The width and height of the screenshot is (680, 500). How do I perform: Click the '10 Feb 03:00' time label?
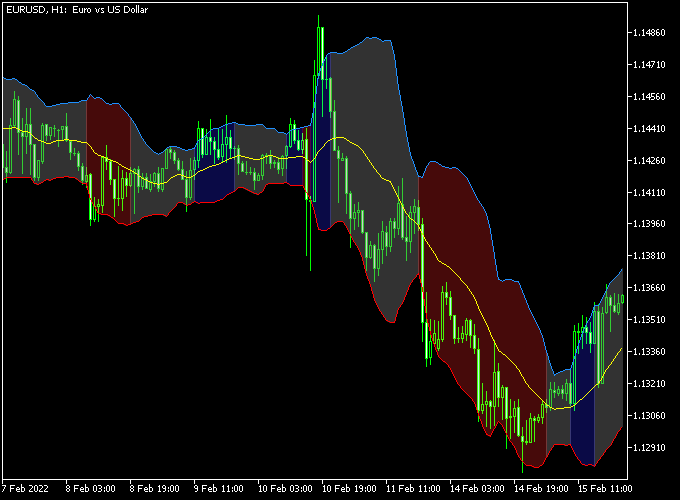click(x=285, y=489)
